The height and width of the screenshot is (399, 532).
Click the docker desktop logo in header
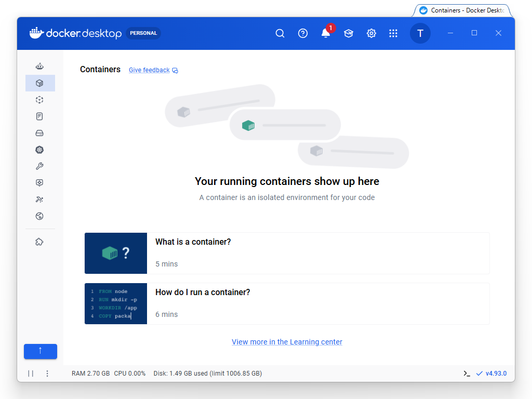coord(75,33)
